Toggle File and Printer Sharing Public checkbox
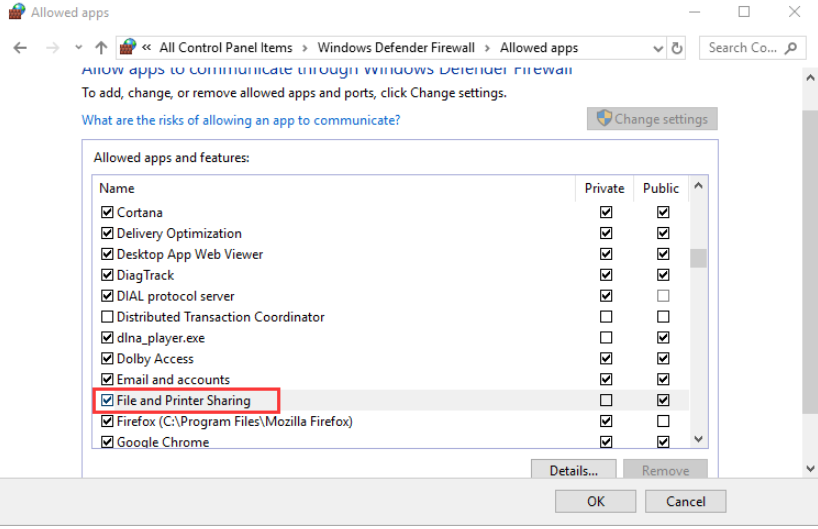This screenshot has height=529, width=818. (663, 400)
